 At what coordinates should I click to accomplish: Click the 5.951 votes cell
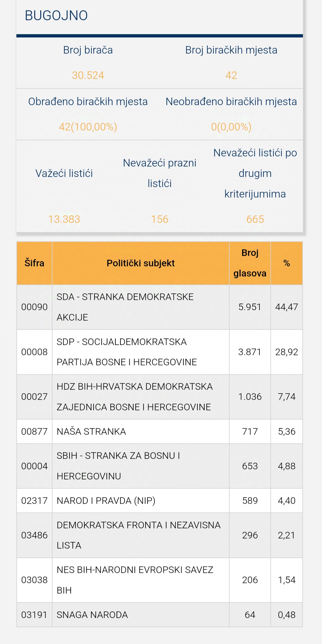pyautogui.click(x=250, y=307)
